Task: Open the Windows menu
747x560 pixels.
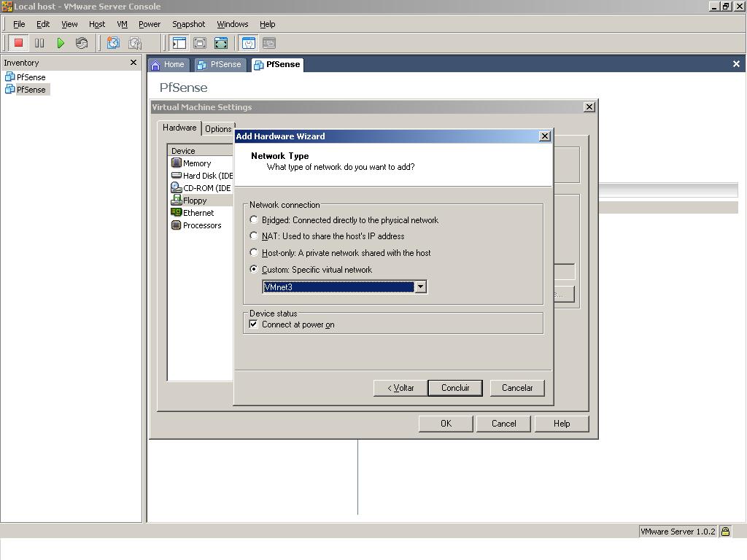Action: (x=233, y=24)
